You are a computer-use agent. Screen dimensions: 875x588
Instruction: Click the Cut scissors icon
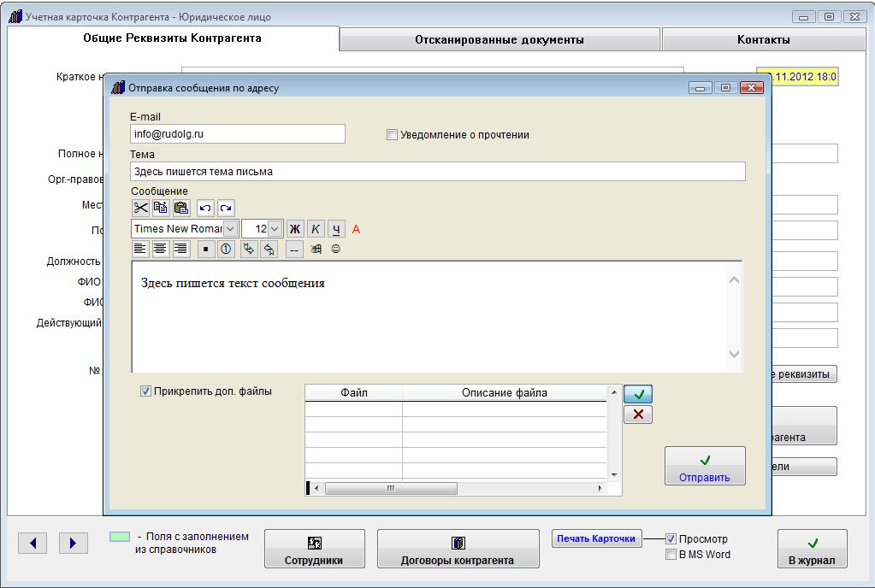pyautogui.click(x=140, y=208)
